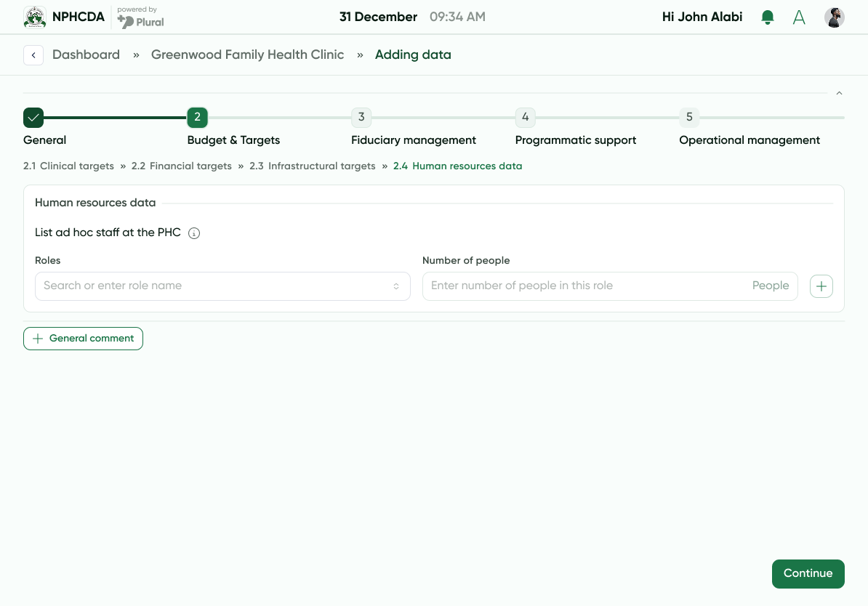Image resolution: width=868 pixels, height=606 pixels.
Task: Click the progress bar after the General step
Action: pos(113,117)
